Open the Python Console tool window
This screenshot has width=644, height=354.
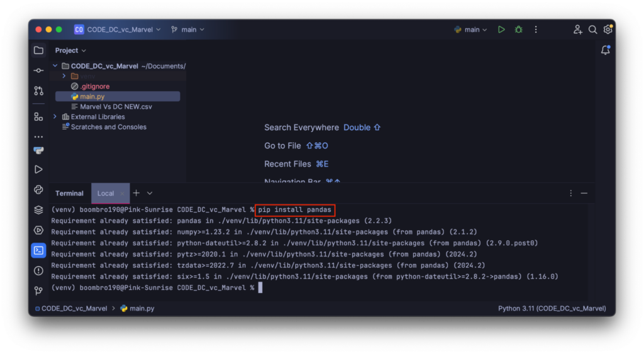pyautogui.click(x=38, y=189)
